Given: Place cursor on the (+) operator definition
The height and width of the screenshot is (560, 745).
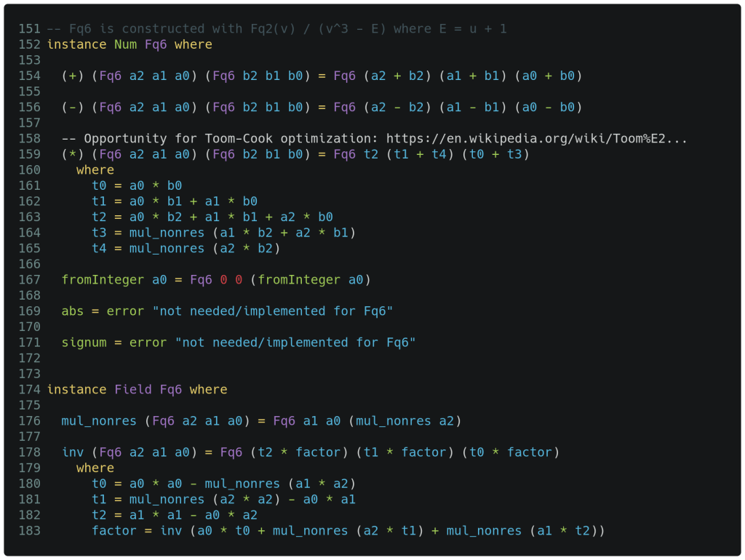Looking at the screenshot, I should coord(73,76).
